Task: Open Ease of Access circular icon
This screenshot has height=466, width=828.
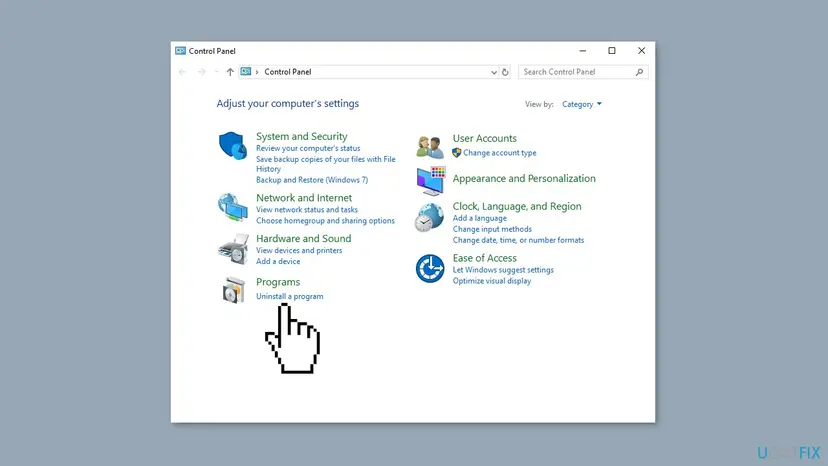Action: click(x=430, y=268)
